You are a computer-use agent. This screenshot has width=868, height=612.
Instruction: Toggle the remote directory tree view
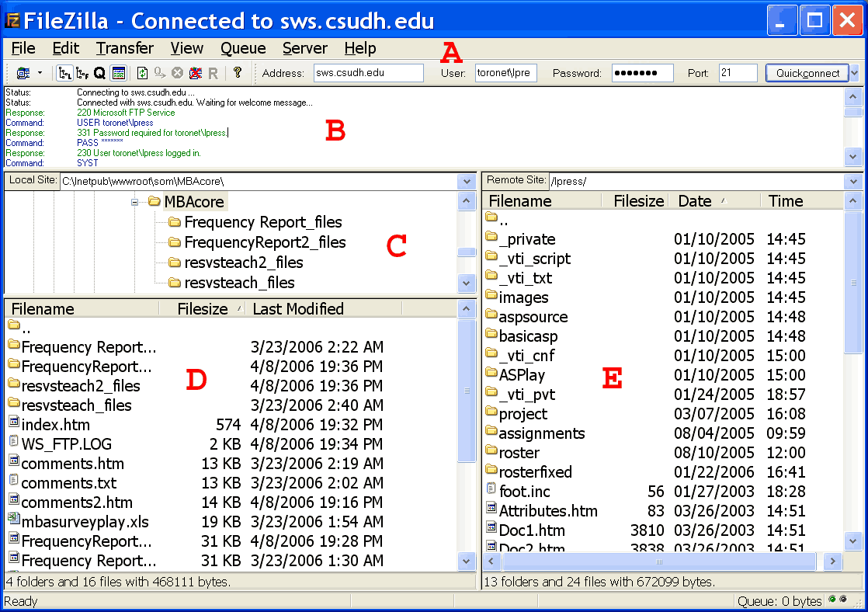[x=82, y=72]
